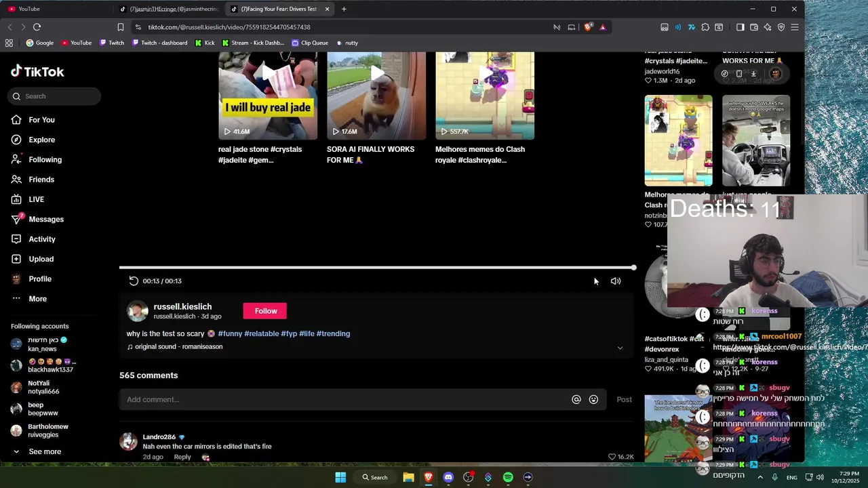
Task: Open the Brave Shields lion icon
Action: (589, 27)
